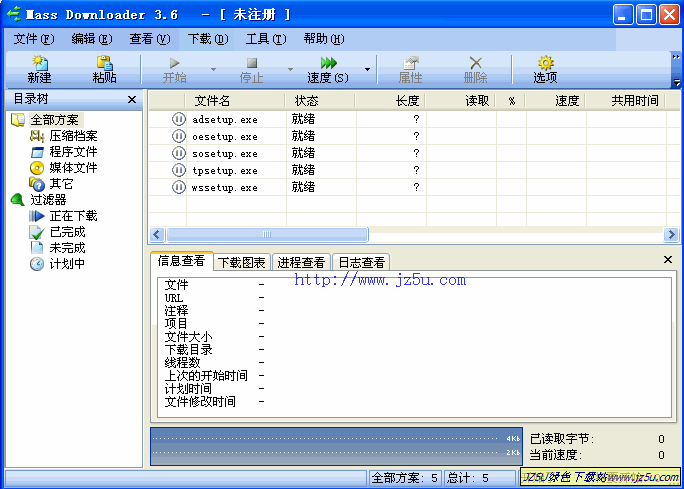This screenshot has width=684, height=489.
Task: Expand the toolbar overflow chevron at right
Action: [676, 57]
